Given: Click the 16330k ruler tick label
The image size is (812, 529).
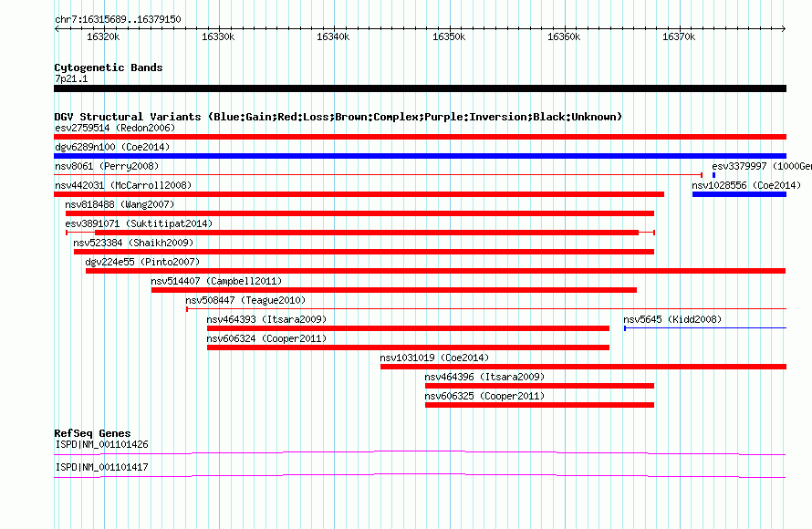Looking at the screenshot, I should (x=218, y=36).
